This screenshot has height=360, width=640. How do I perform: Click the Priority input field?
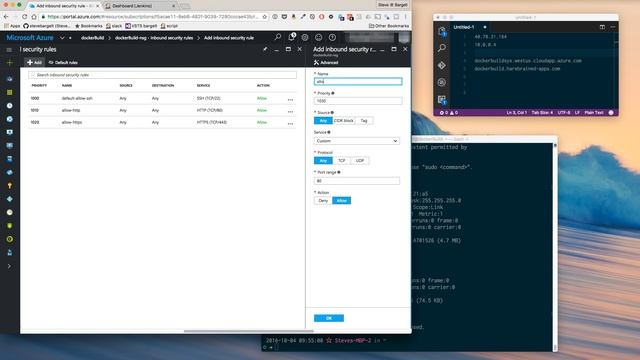point(358,101)
